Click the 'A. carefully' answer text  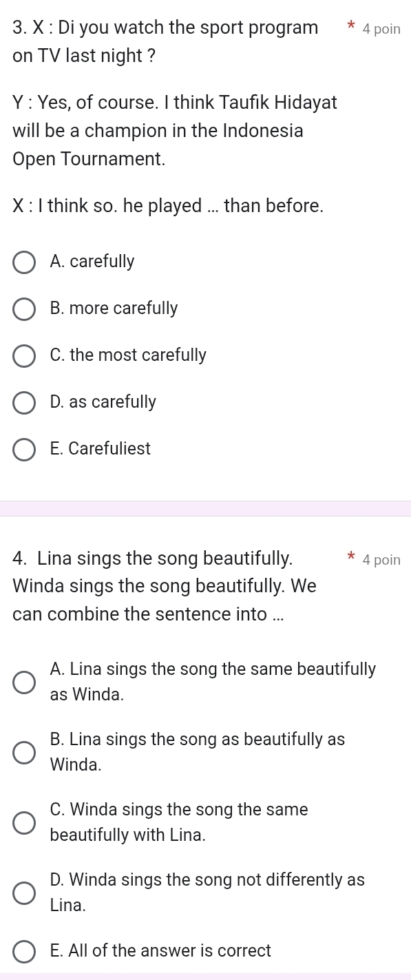92,262
